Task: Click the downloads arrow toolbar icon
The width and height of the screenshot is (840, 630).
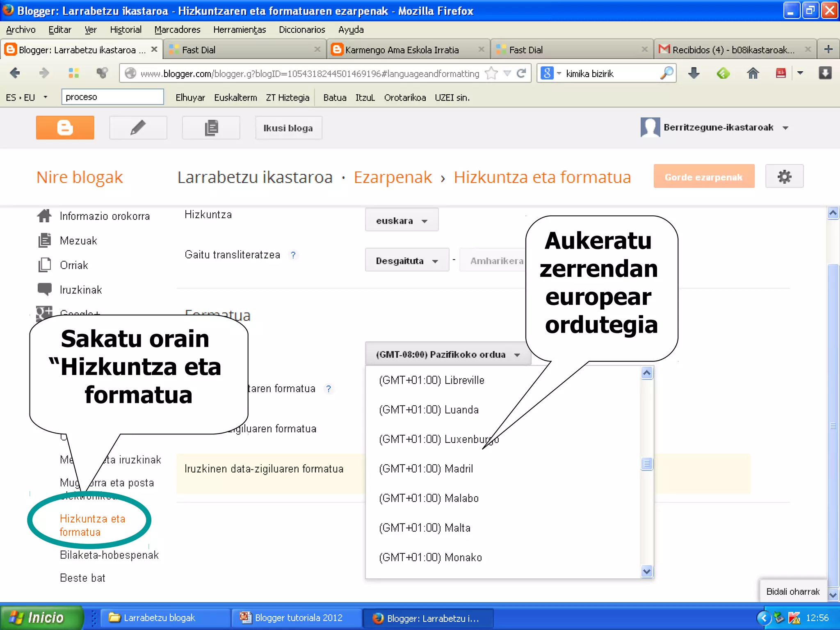Action: tap(694, 73)
